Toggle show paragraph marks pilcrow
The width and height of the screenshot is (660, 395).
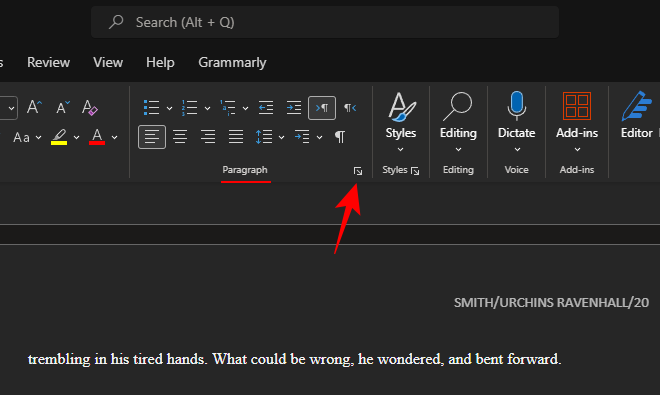[340, 137]
